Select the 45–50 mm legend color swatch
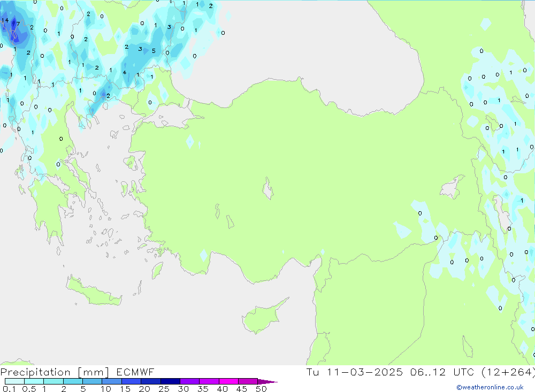The height and width of the screenshot is (392, 535). point(248,381)
